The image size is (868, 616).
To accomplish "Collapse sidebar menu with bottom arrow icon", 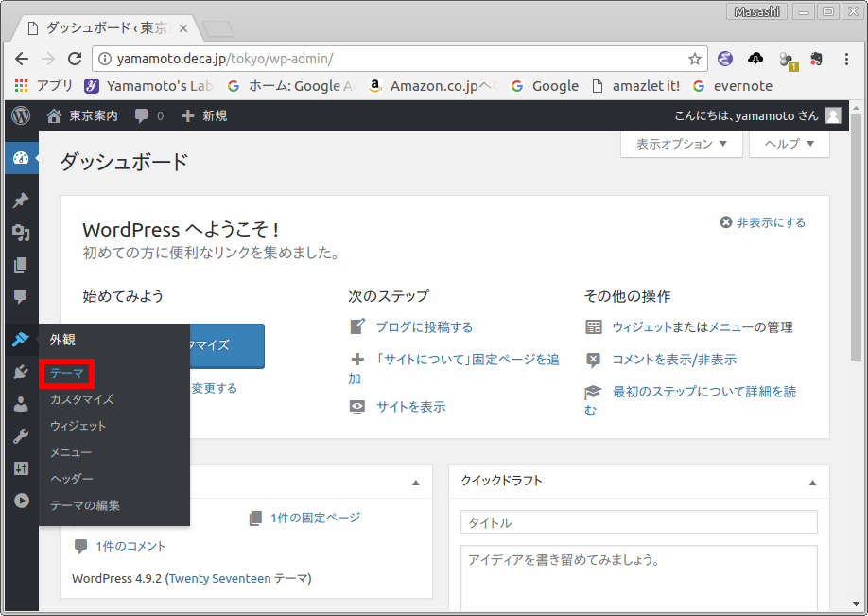I will 21,501.
